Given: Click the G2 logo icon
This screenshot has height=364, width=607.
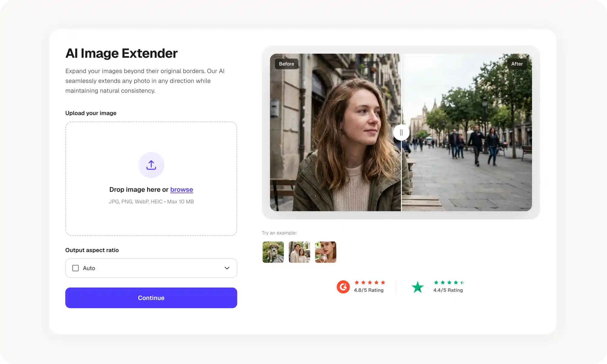Looking at the screenshot, I should point(343,287).
